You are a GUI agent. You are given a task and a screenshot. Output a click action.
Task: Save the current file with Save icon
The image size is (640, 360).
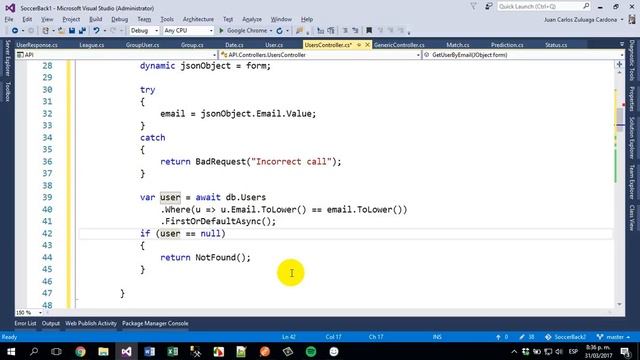point(72,31)
